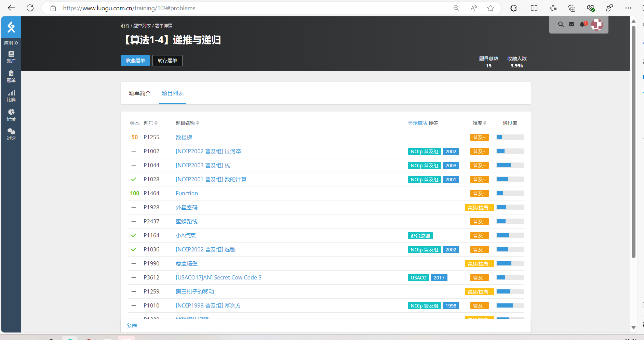Open the 讨论 discussion sidebar icon
644x340 pixels.
click(x=11, y=134)
